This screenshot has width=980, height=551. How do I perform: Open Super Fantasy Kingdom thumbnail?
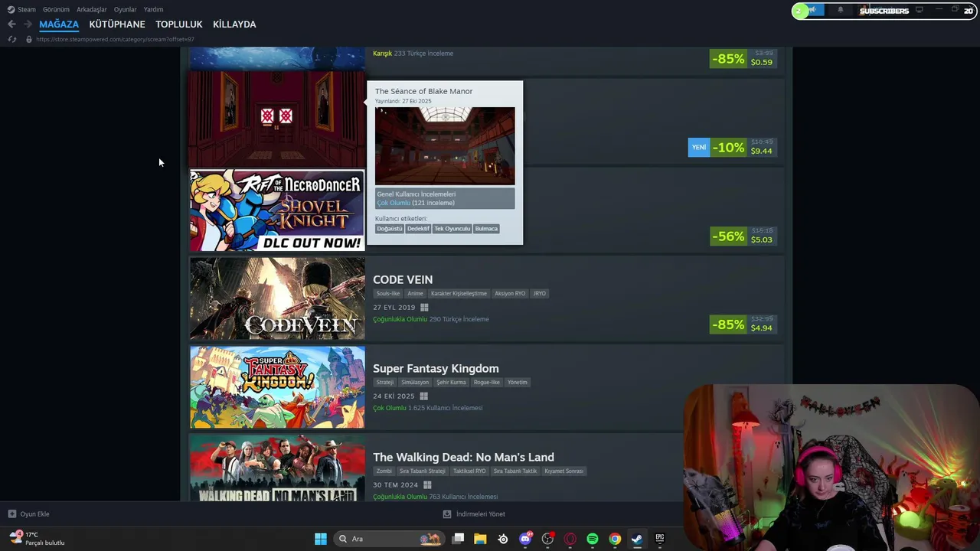point(277,387)
